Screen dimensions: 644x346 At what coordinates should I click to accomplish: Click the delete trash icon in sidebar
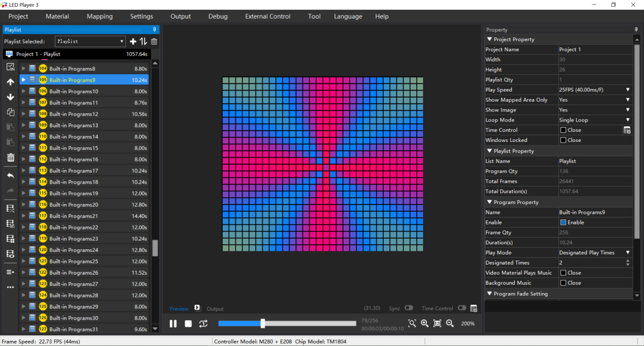tap(10, 158)
